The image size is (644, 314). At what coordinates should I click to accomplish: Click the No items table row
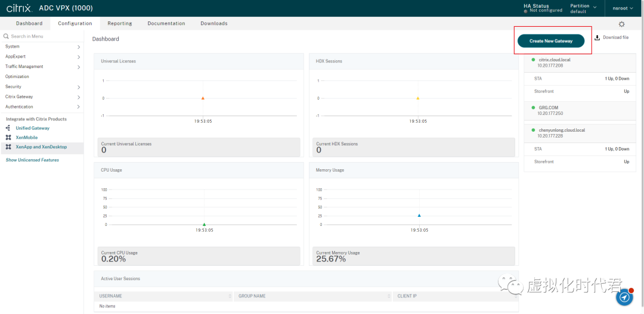pos(306,306)
